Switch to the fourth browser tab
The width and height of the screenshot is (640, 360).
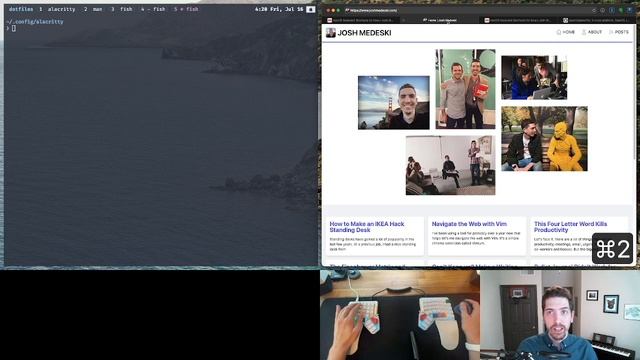point(598,20)
